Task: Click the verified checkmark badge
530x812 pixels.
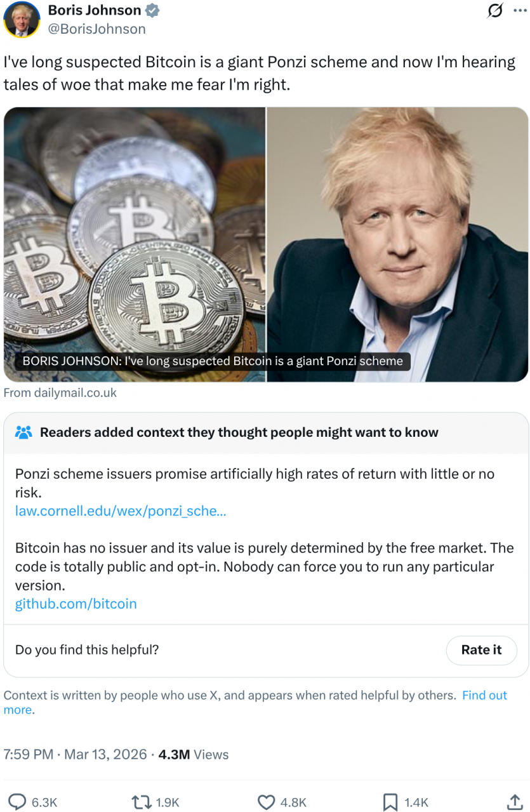Action: pyautogui.click(x=152, y=10)
